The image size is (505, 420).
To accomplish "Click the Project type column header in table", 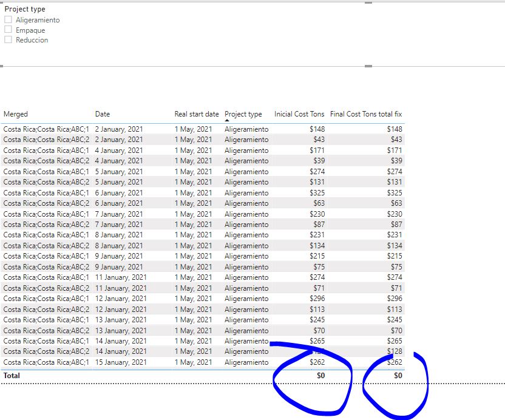I will tap(243, 114).
